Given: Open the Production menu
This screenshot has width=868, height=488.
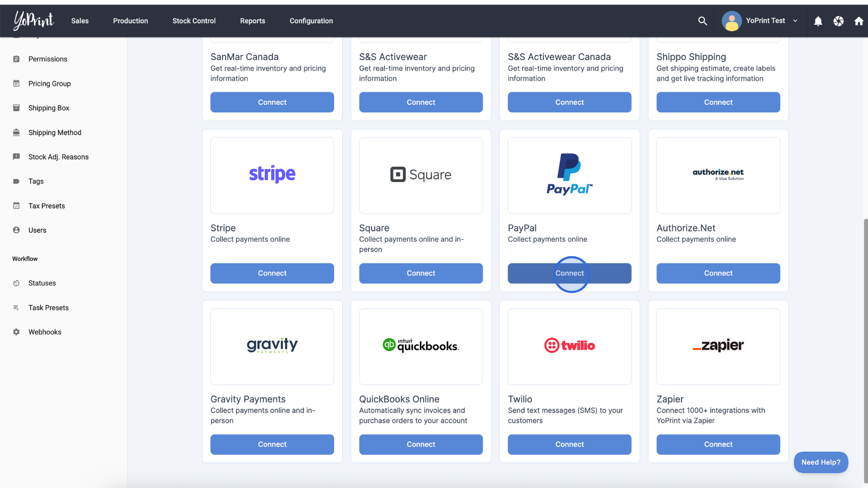Looking at the screenshot, I should pyautogui.click(x=130, y=21).
